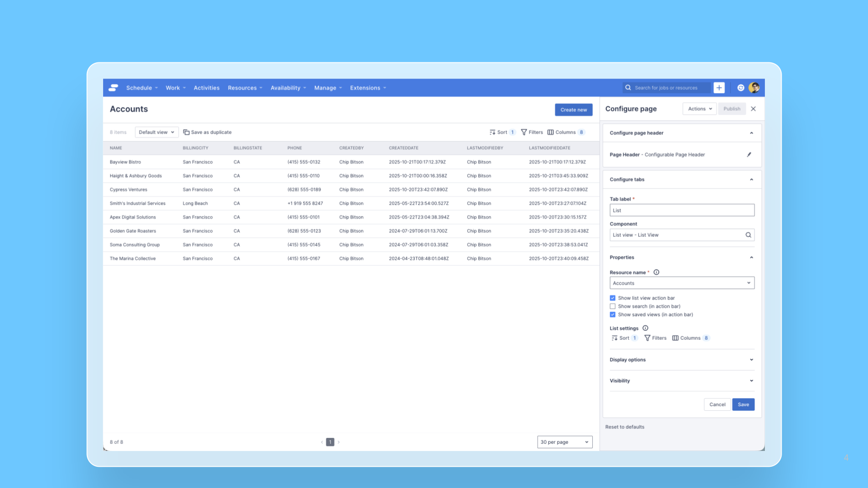
Task: Click the plus icon in the top bar
Action: click(719, 88)
